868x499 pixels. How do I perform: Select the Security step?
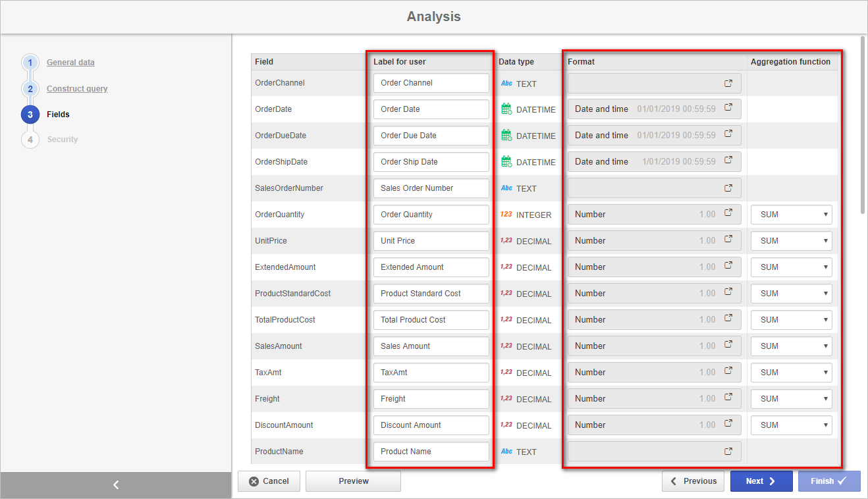pos(63,140)
